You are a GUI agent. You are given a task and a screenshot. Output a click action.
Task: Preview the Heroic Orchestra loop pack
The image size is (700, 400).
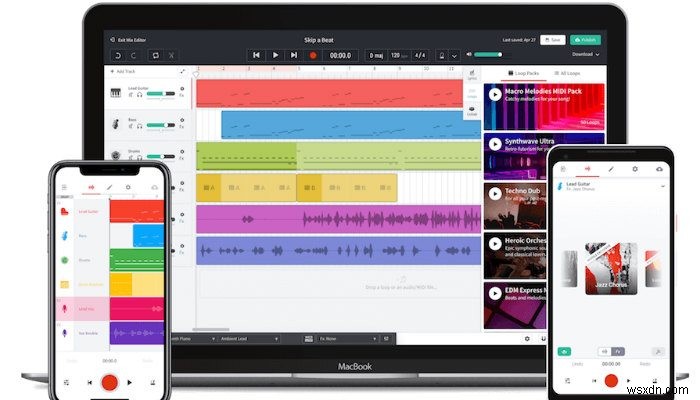pos(495,243)
